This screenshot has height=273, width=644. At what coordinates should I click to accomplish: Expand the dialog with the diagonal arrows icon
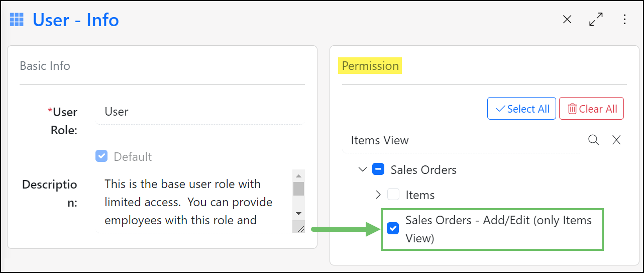coord(596,20)
